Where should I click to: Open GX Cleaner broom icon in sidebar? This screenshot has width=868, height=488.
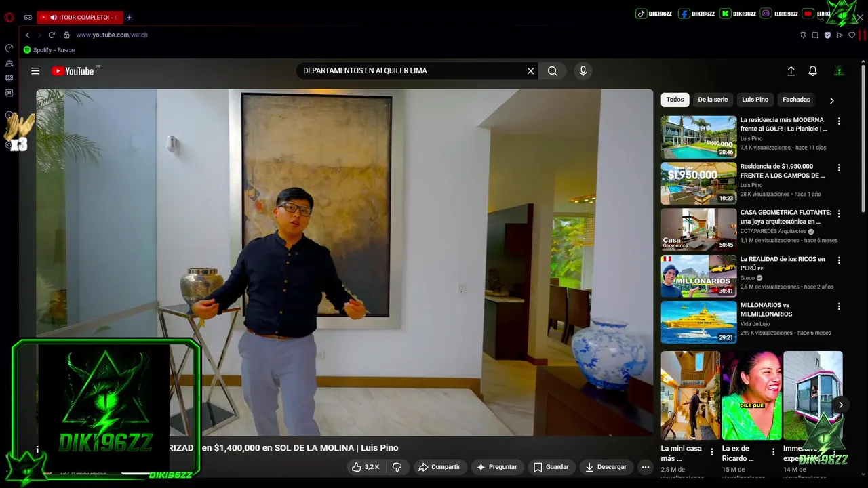point(9,63)
